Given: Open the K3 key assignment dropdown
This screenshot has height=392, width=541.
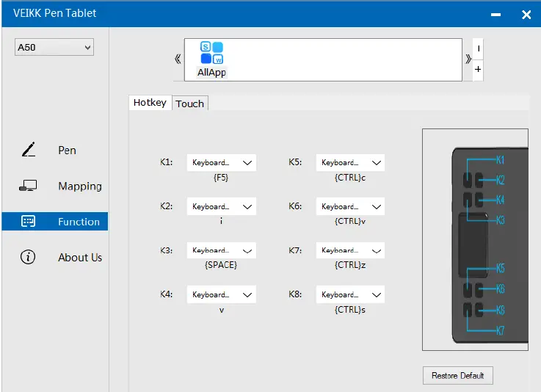Looking at the screenshot, I should click(x=221, y=251).
